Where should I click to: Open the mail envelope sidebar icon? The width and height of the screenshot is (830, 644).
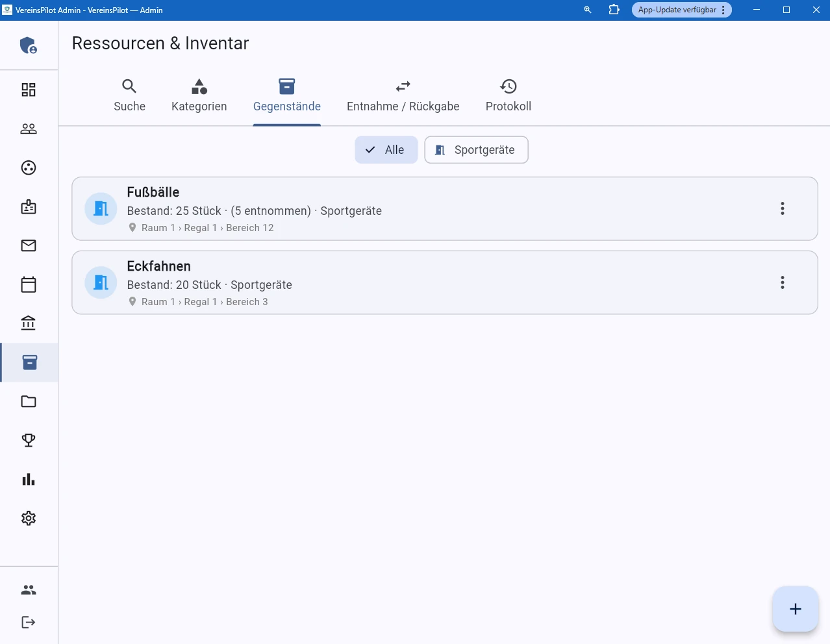29,245
